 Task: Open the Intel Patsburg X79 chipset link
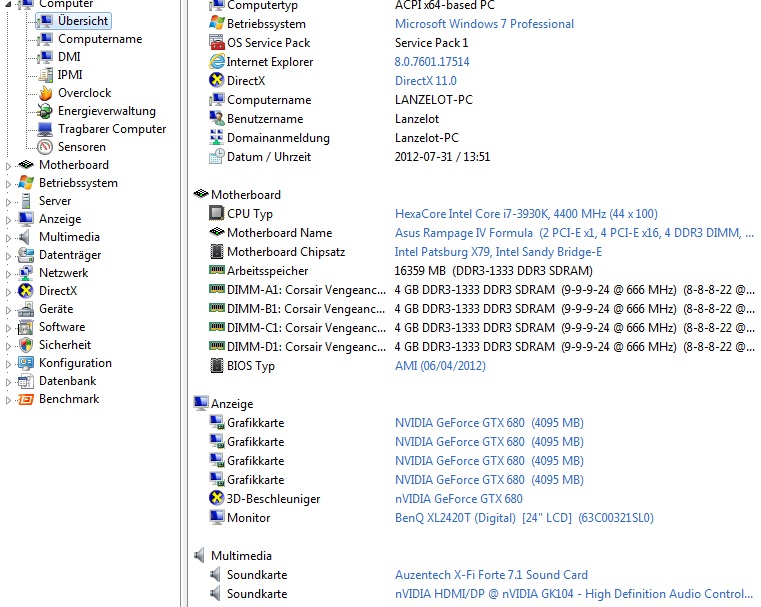pos(498,252)
